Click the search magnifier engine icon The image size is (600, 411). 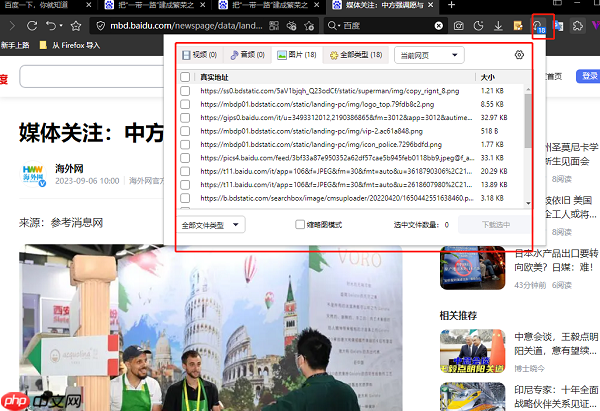pyautogui.click(x=331, y=26)
